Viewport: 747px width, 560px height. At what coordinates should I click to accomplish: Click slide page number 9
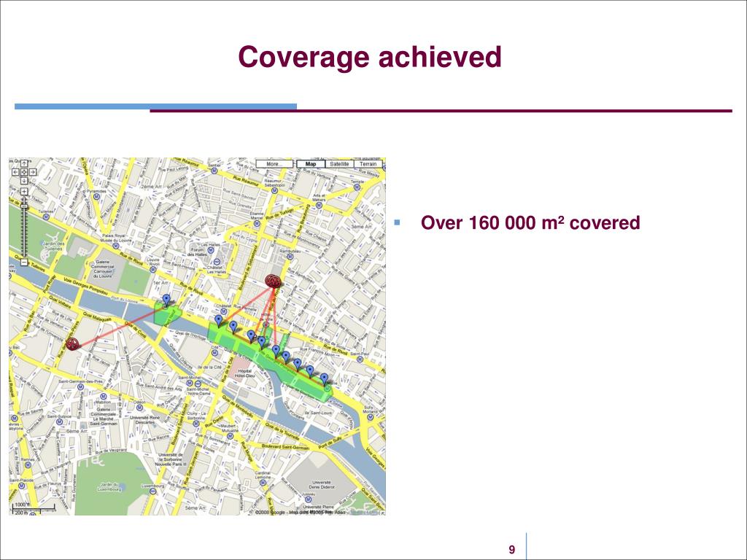click(511, 550)
